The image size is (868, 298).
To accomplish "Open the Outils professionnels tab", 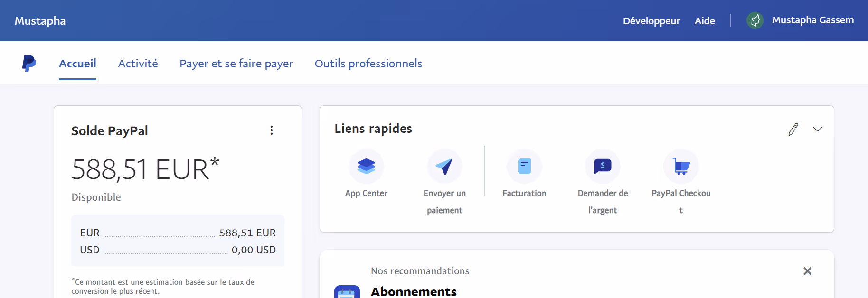I will [368, 64].
